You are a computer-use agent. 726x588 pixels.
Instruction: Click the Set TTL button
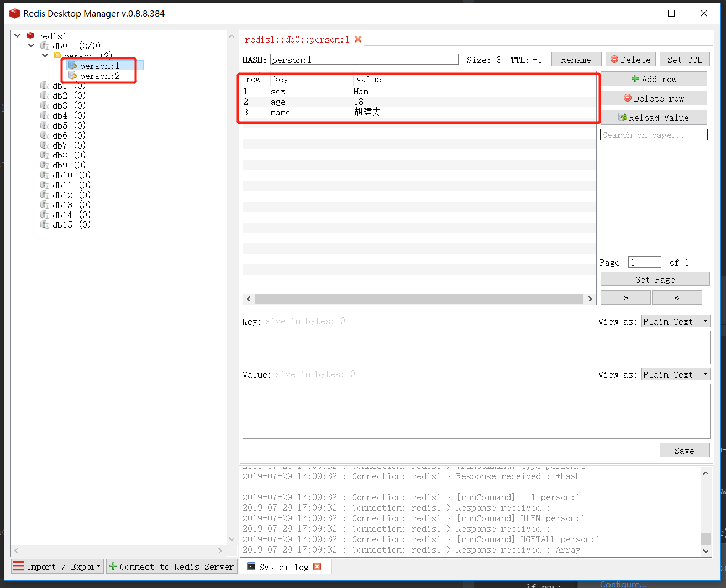(x=685, y=60)
